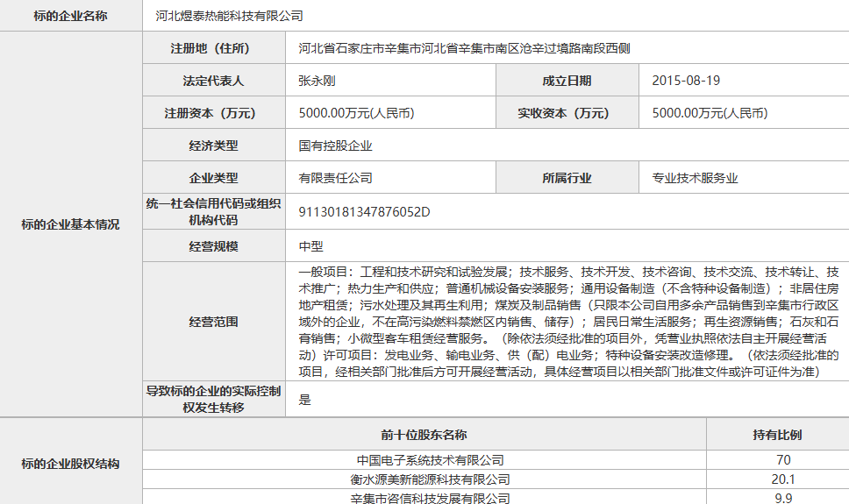Click the business scope description paragraph
The image size is (849, 504).
(568, 322)
